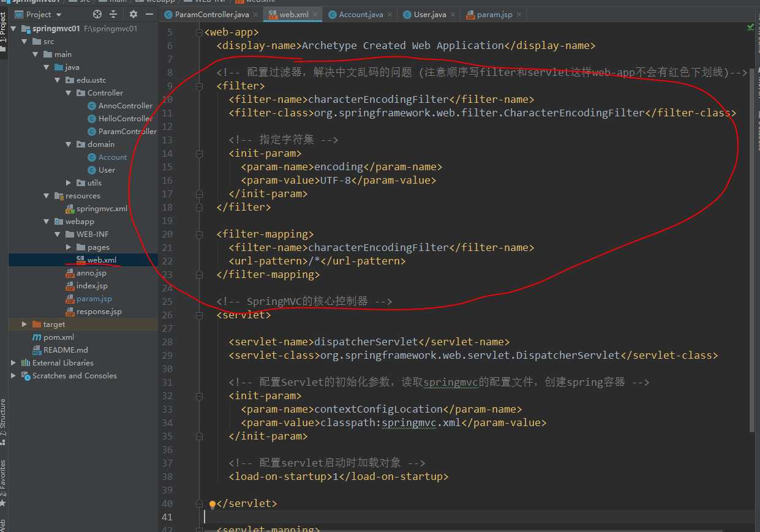
Task: Fold the init-param block at line 14
Action: tap(199, 154)
